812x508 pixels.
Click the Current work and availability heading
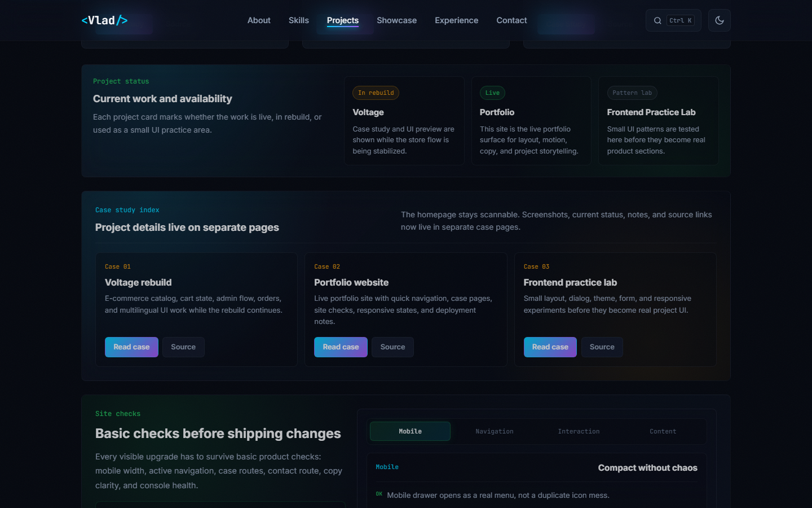(x=162, y=99)
